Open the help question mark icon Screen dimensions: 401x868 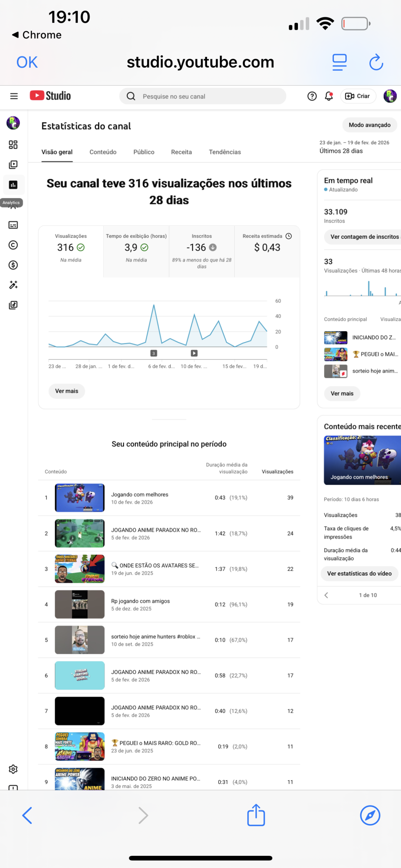(312, 96)
